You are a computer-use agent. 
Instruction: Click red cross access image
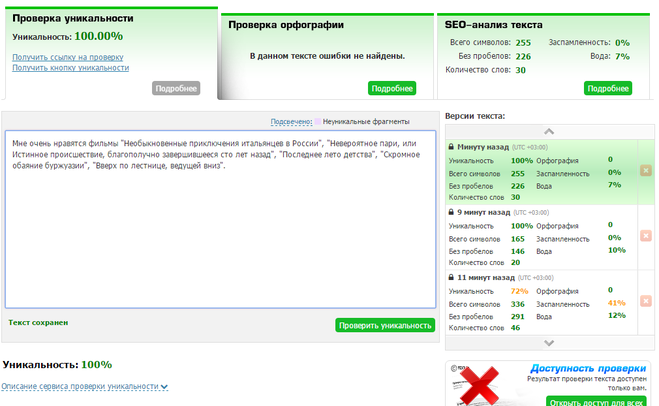click(479, 385)
